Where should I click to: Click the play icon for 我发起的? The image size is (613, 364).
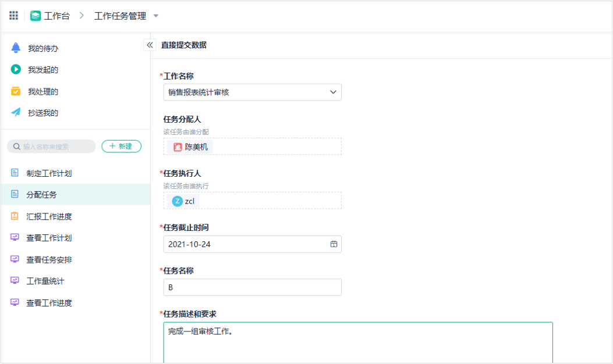point(16,70)
